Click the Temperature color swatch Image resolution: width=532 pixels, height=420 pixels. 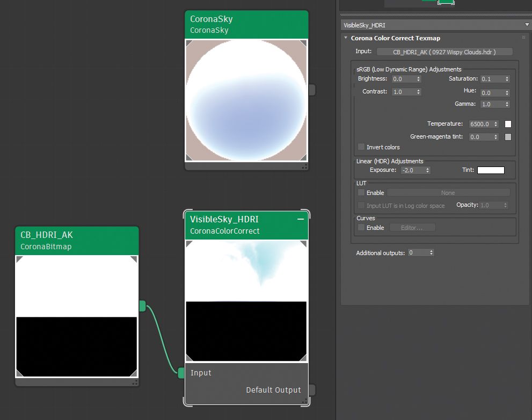coord(507,124)
